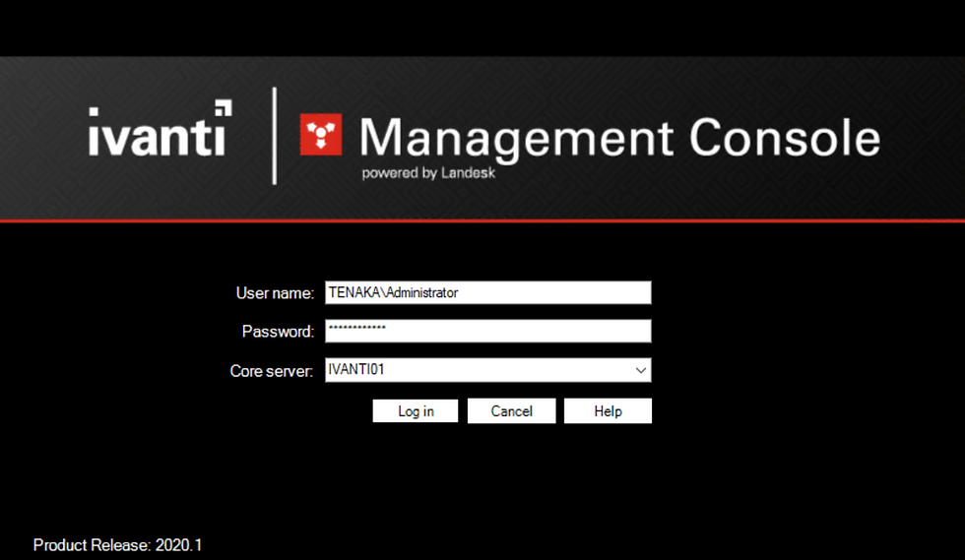Click the Management Console title text
Image resolution: width=965 pixels, height=560 pixels.
point(619,139)
